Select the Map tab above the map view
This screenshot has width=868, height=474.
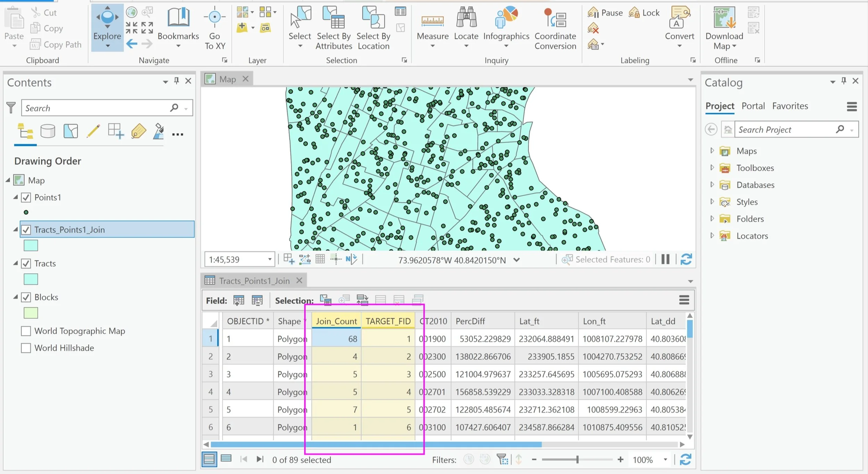(227, 78)
